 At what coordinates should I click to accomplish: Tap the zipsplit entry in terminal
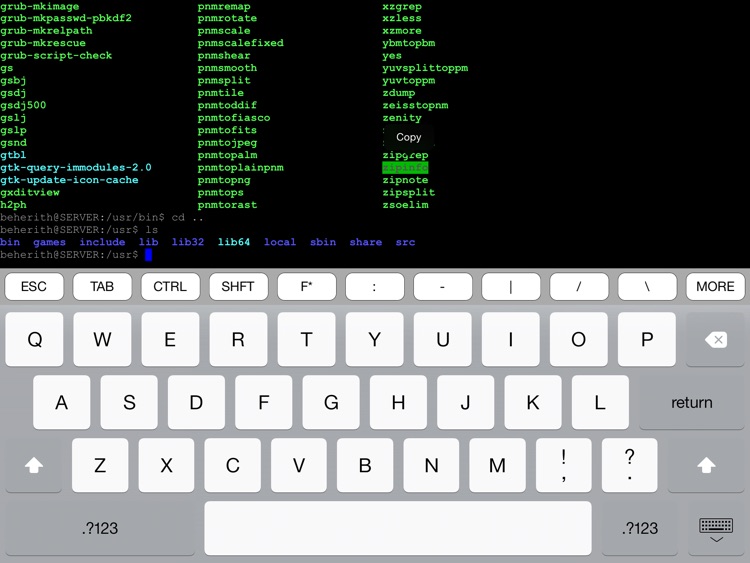coord(408,193)
